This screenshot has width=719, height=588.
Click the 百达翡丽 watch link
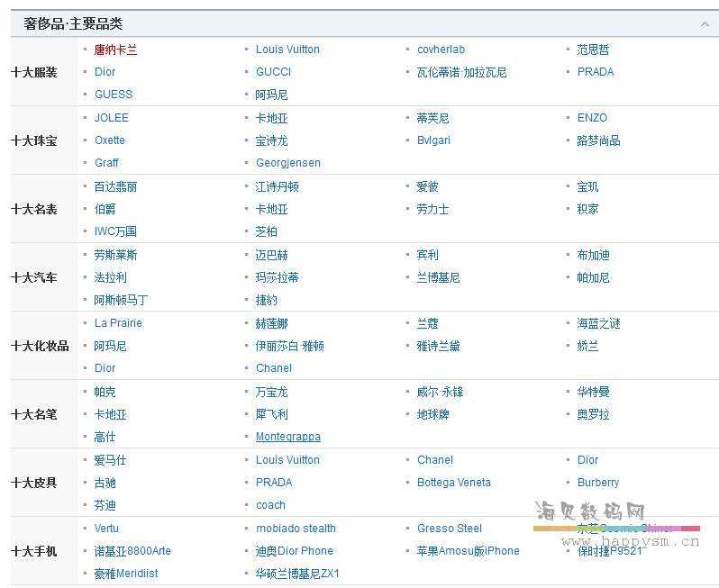point(115,186)
